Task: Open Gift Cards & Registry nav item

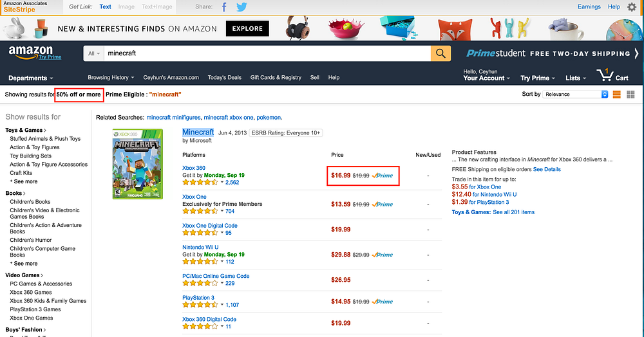Action: point(276,77)
